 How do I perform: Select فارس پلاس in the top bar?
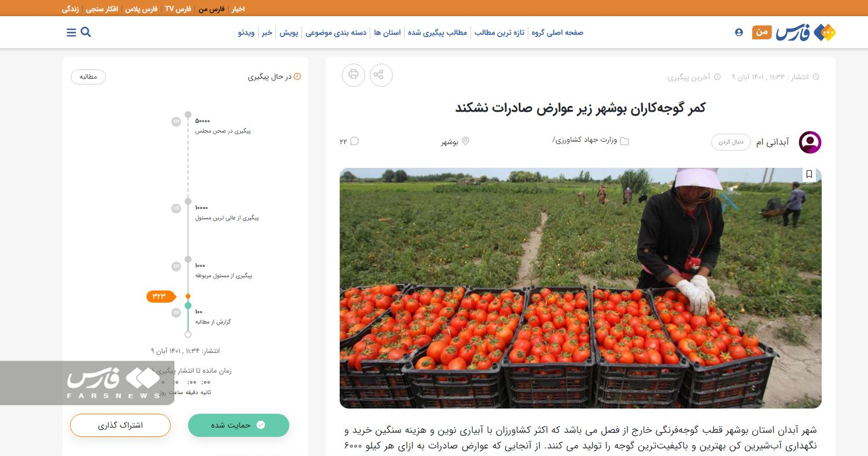tap(141, 9)
